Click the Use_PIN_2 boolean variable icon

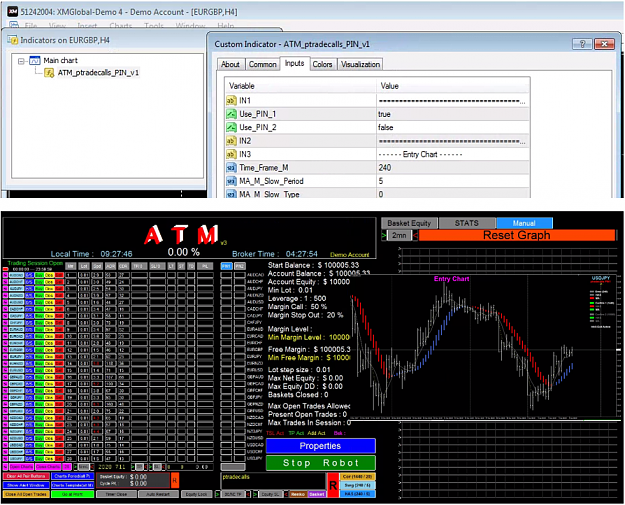coord(231,128)
